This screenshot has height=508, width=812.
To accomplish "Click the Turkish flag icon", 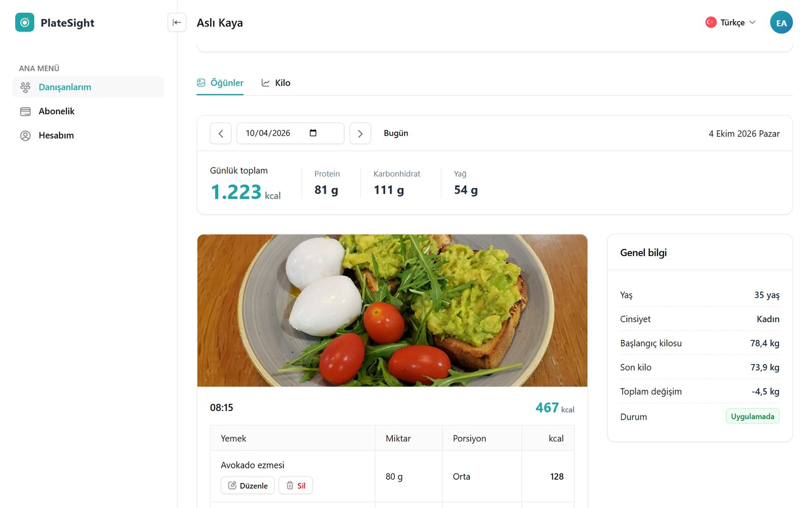I will click(711, 22).
